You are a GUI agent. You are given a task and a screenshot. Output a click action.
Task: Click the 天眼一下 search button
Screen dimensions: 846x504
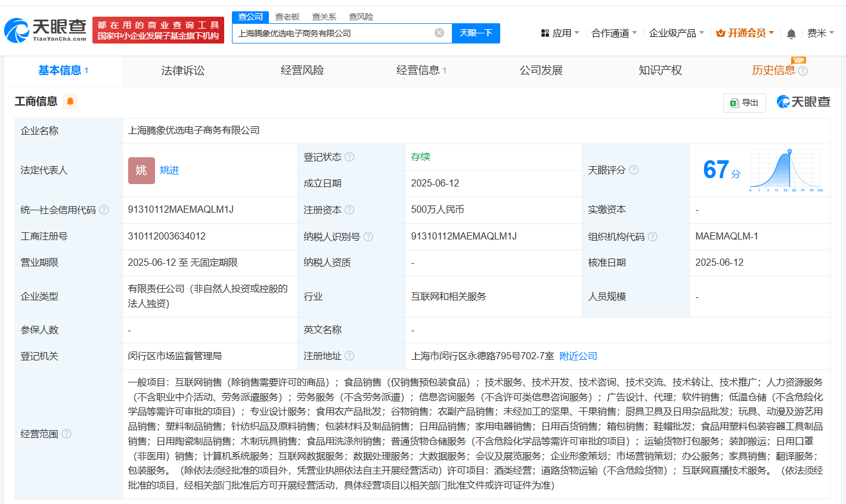(476, 33)
